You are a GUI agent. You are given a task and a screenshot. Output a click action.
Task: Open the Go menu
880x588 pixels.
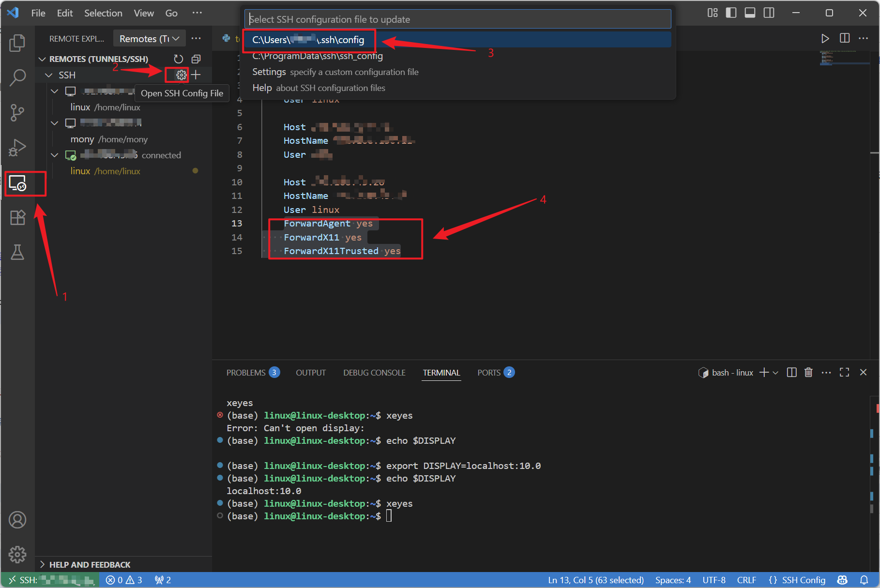[x=171, y=13]
